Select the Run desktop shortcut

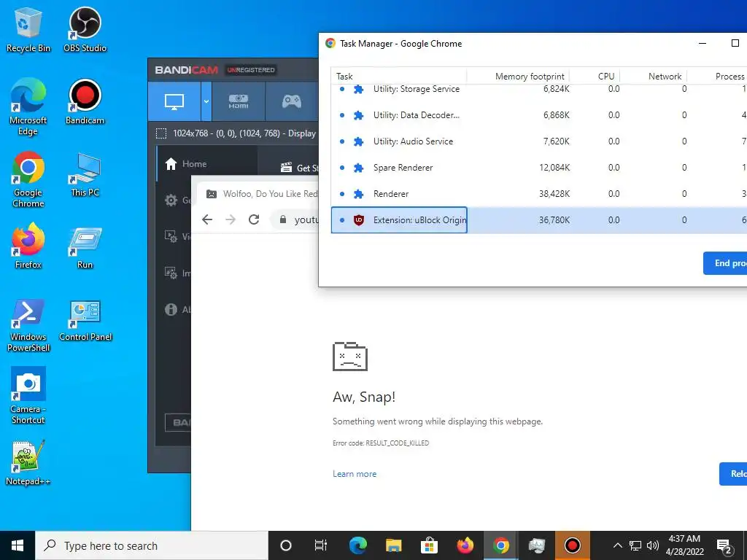point(85,249)
